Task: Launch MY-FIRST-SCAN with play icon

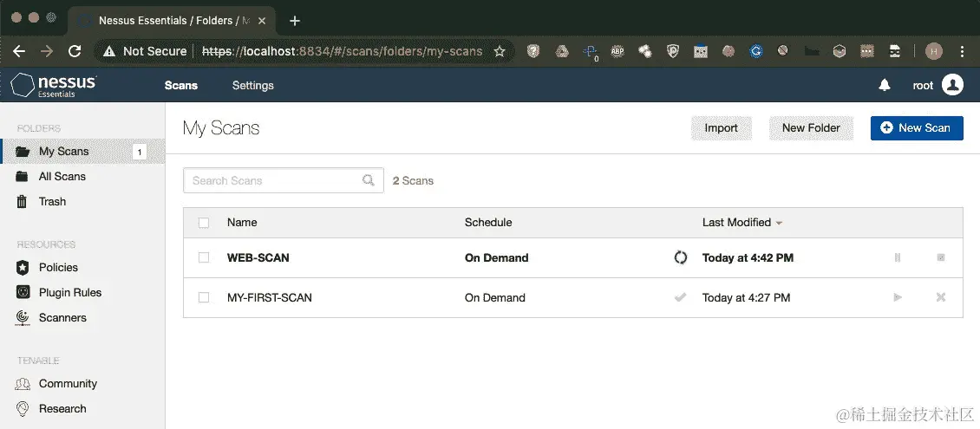Action: pos(898,297)
